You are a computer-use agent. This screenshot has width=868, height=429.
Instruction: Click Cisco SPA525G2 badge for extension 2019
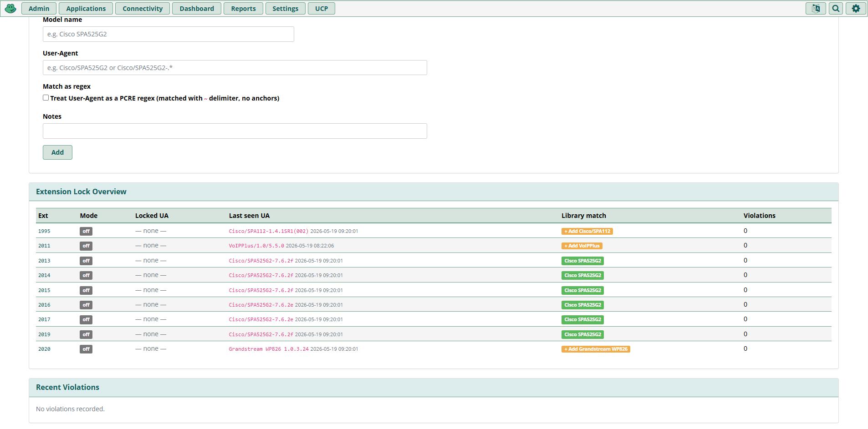[582, 334]
